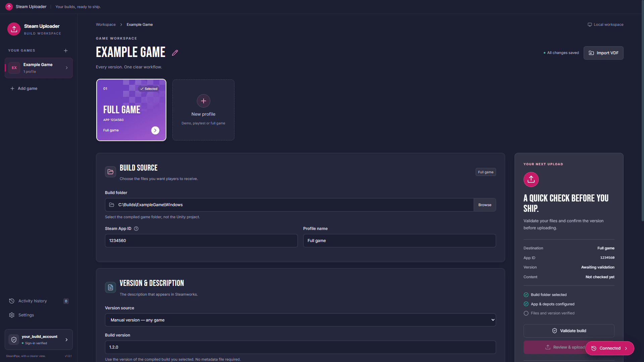Click the Awaiting validation version value

598,267
